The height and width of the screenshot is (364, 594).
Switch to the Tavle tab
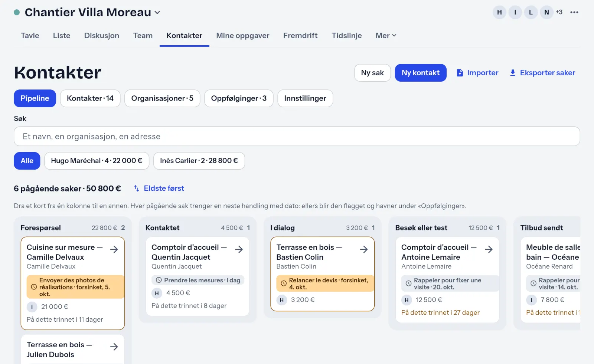(x=30, y=36)
